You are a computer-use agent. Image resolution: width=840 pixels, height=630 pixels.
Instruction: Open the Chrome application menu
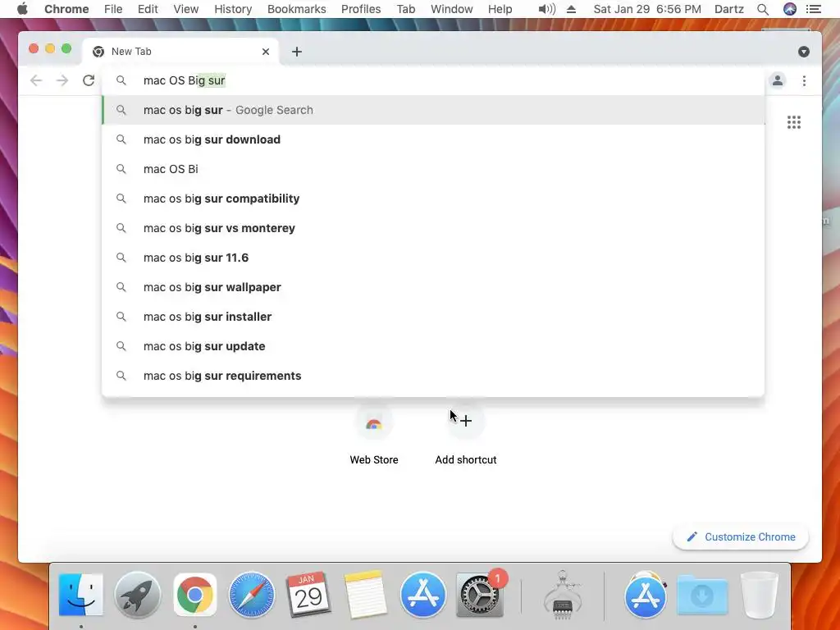click(66, 9)
